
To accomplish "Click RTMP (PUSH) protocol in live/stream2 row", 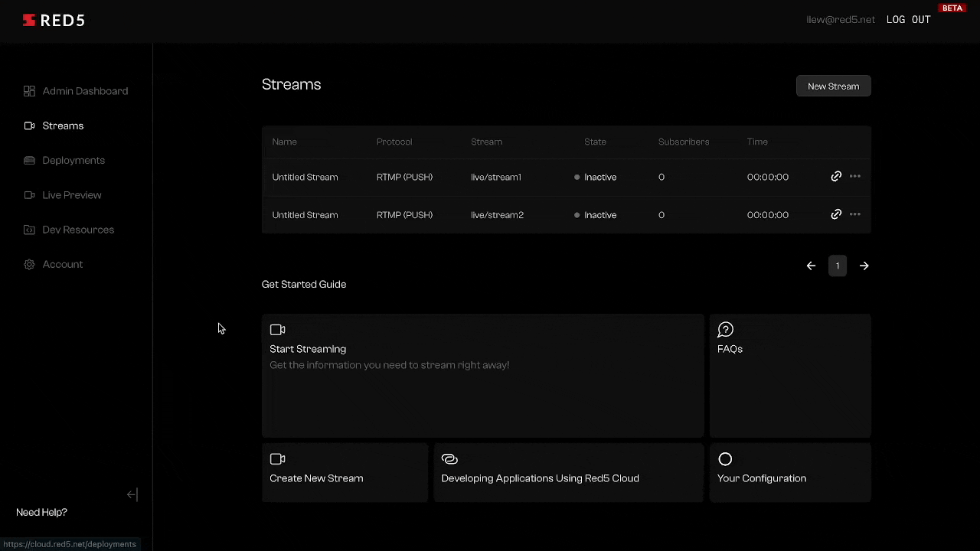I will [x=404, y=215].
